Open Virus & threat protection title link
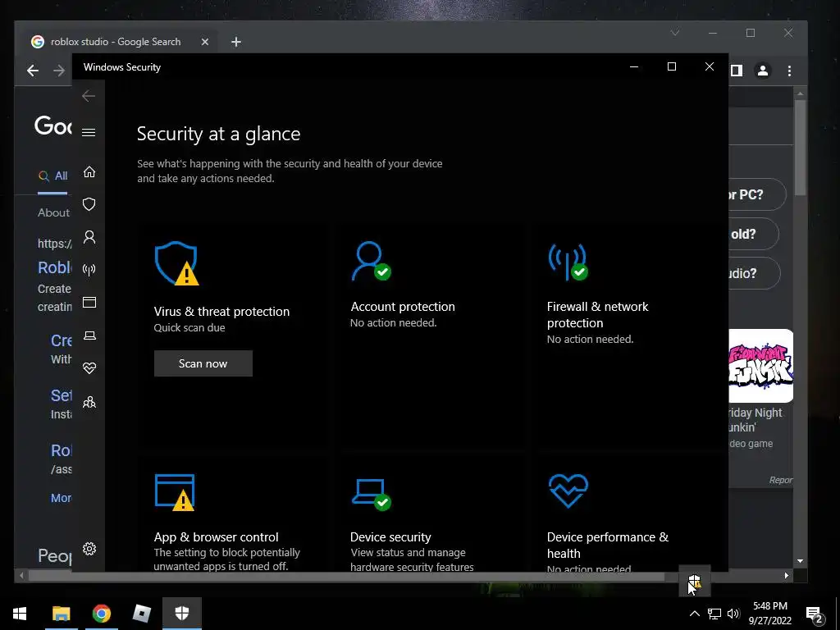 coord(221,311)
